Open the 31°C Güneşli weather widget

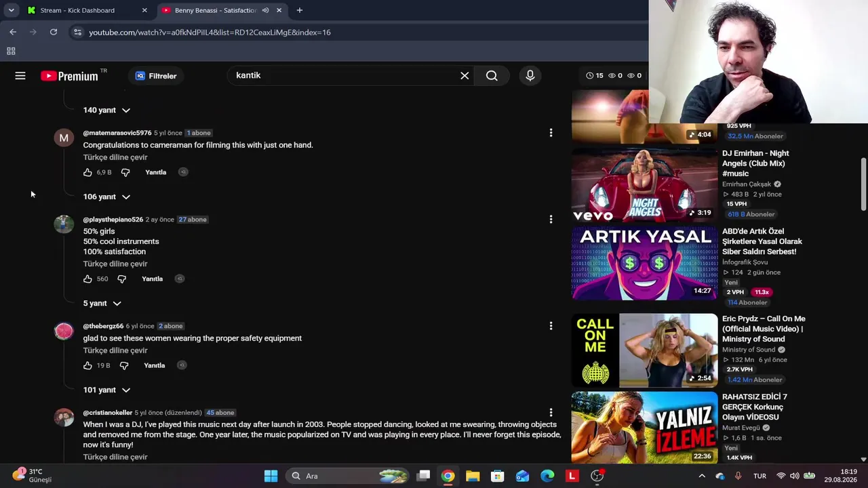pos(33,475)
